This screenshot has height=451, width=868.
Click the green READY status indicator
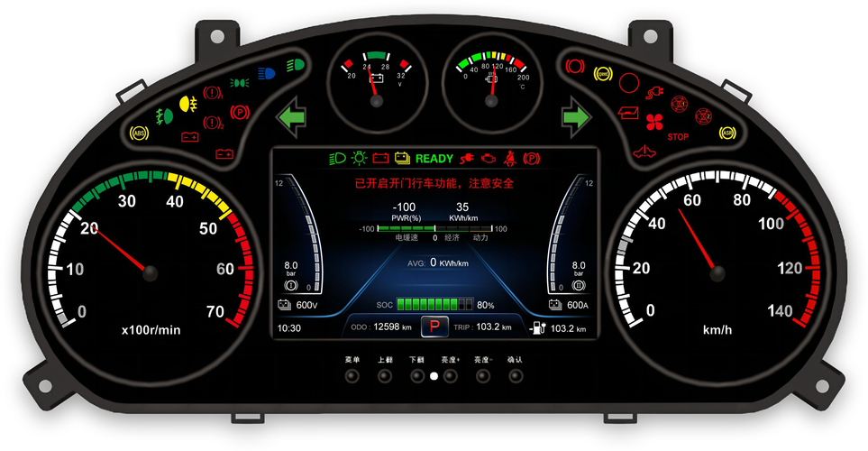(434, 159)
